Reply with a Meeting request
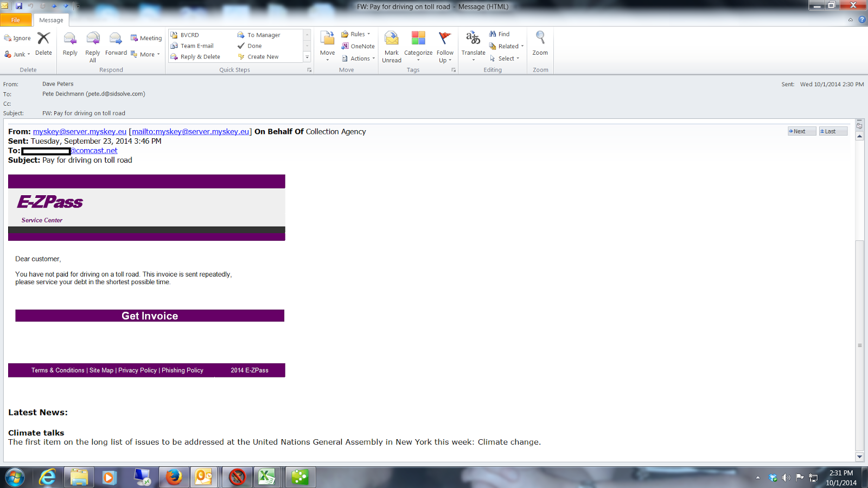Screen dimensions: 868x488 pos(146,38)
